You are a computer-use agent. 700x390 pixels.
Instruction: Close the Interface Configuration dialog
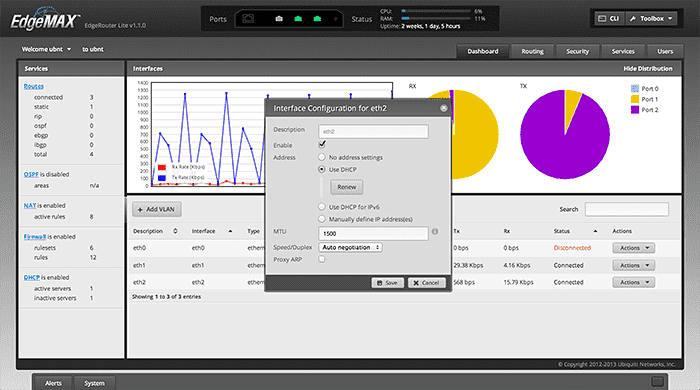pos(443,108)
